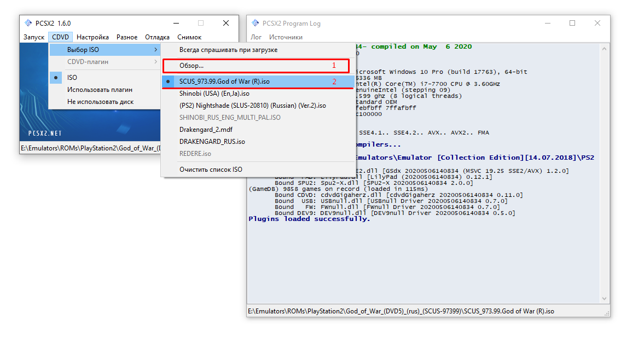Close the PCSX2 main window
The height and width of the screenshot is (355, 644).
[226, 23]
